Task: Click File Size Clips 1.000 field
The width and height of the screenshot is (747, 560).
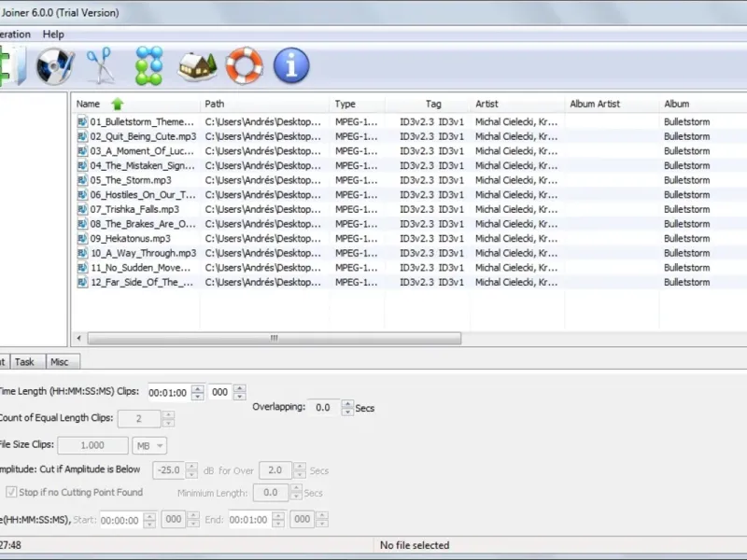Action: point(92,445)
